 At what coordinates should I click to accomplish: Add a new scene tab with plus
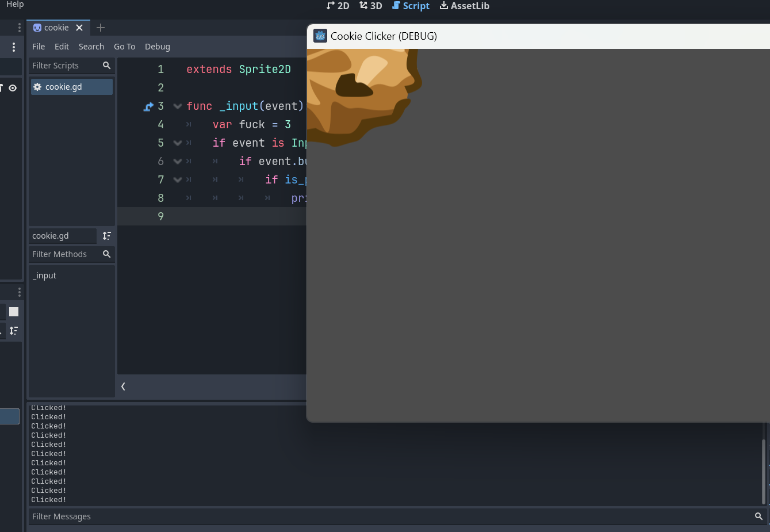[x=101, y=28]
